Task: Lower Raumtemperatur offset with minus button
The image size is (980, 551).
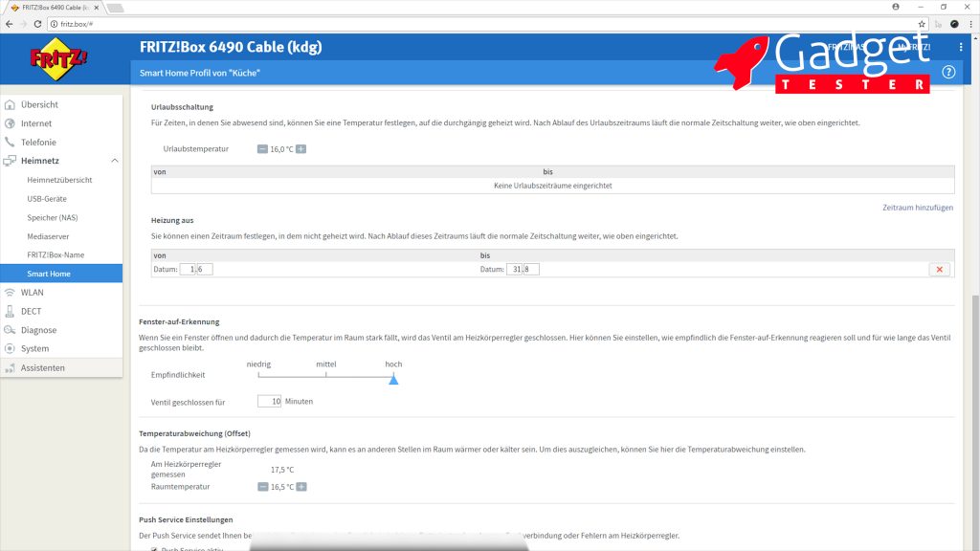Action: coord(262,487)
